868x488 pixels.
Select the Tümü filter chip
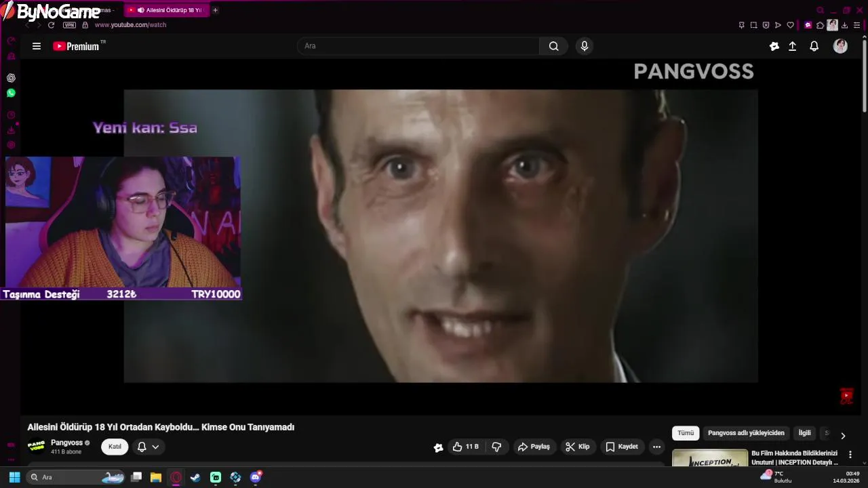pyautogui.click(x=686, y=433)
